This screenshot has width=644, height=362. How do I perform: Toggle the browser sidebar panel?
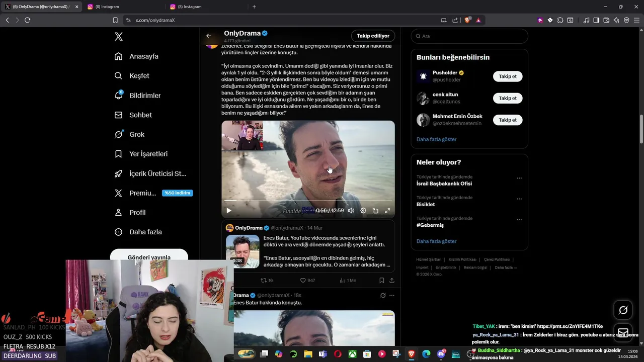tap(596, 20)
